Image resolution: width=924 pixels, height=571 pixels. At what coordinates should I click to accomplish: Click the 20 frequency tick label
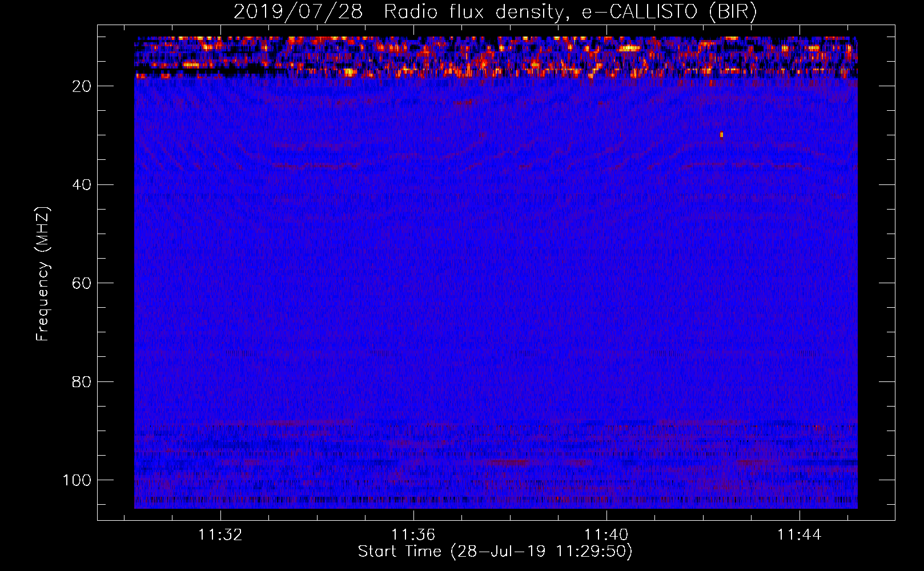(82, 86)
